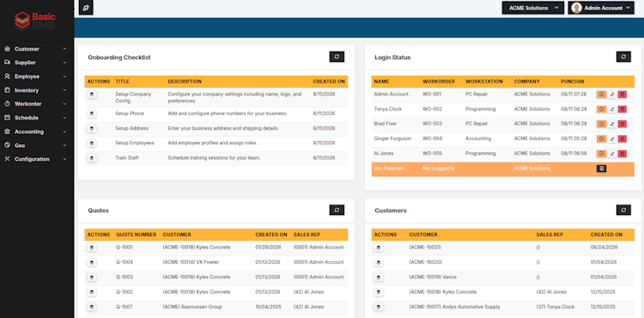Click the CREATED ON header in Quotes
The image size is (644, 318).
pyautogui.click(x=271, y=235)
